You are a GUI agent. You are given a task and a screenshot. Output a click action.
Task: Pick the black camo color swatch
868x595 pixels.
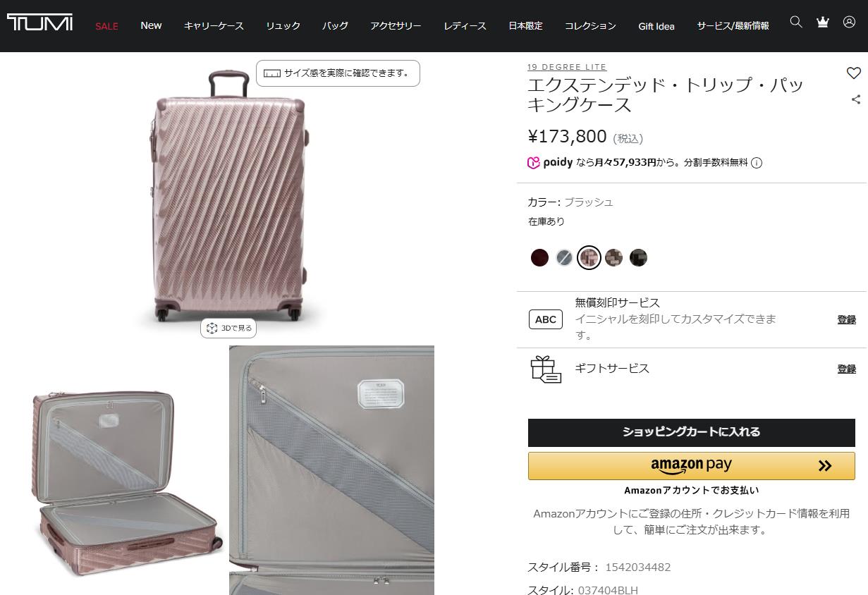tap(639, 257)
